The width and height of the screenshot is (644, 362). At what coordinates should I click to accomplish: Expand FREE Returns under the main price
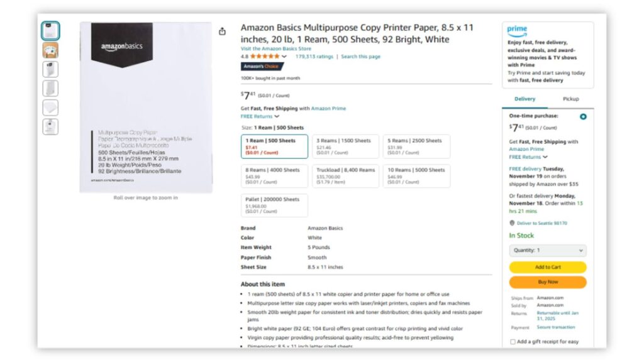click(260, 116)
